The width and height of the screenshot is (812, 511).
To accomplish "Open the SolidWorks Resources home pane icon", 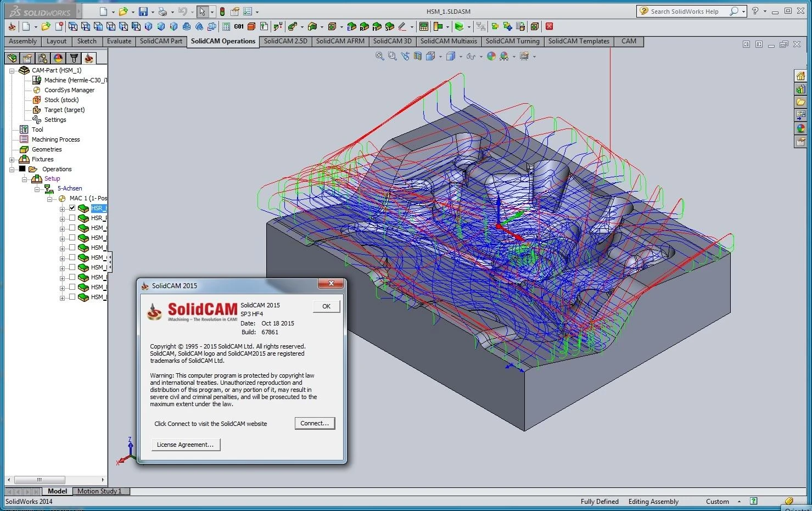I will [x=800, y=76].
